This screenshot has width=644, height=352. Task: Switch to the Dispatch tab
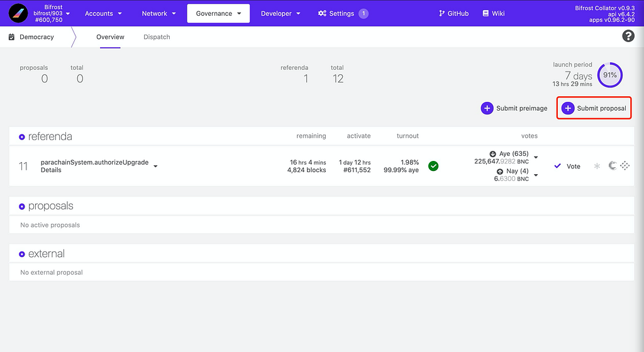(157, 37)
